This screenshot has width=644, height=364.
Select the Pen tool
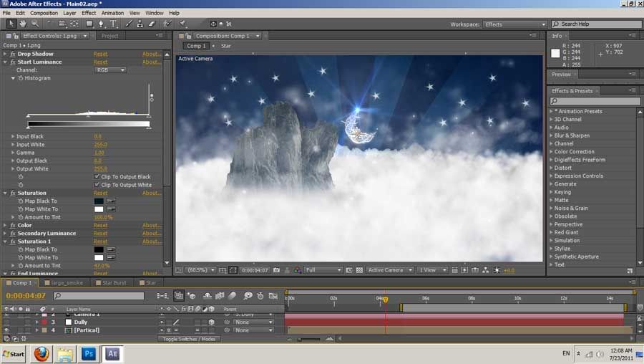(101, 24)
